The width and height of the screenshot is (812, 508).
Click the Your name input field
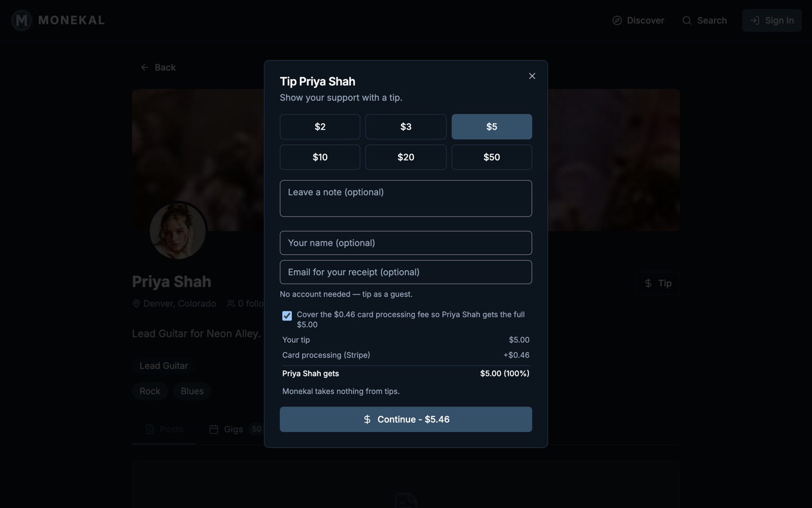[406, 243]
